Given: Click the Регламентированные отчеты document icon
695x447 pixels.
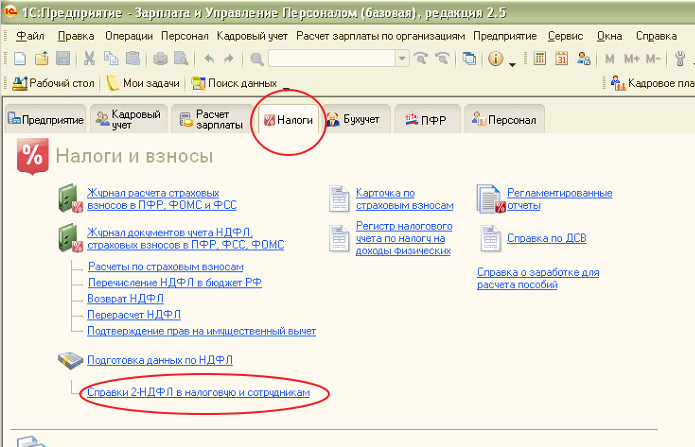Looking at the screenshot, I should (x=489, y=199).
